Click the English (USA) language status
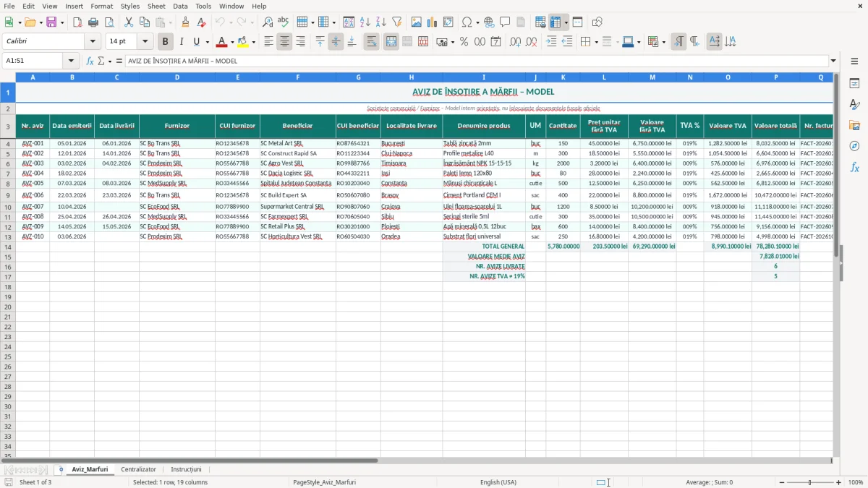 (x=498, y=482)
